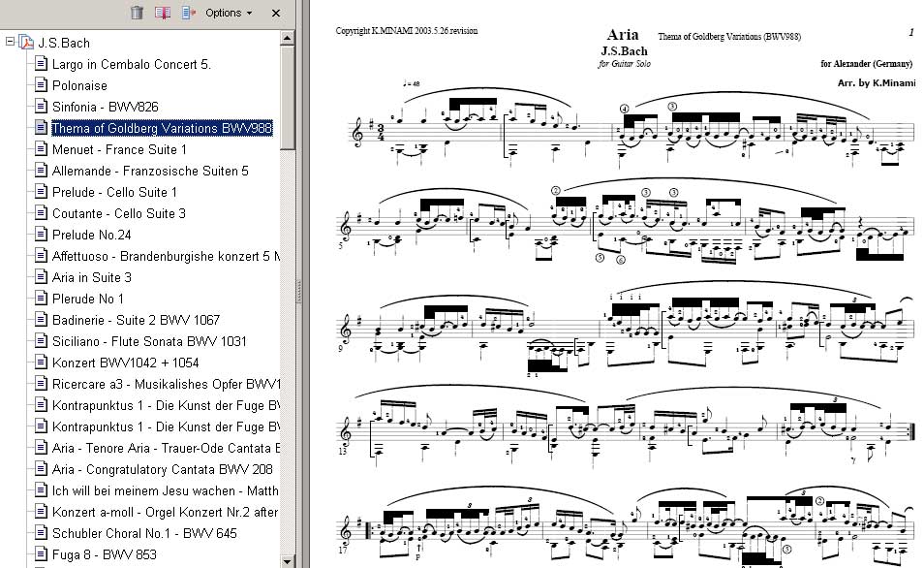Open Largo in Cembalo Concert 5. bookmark
The image size is (924, 568).
132,64
